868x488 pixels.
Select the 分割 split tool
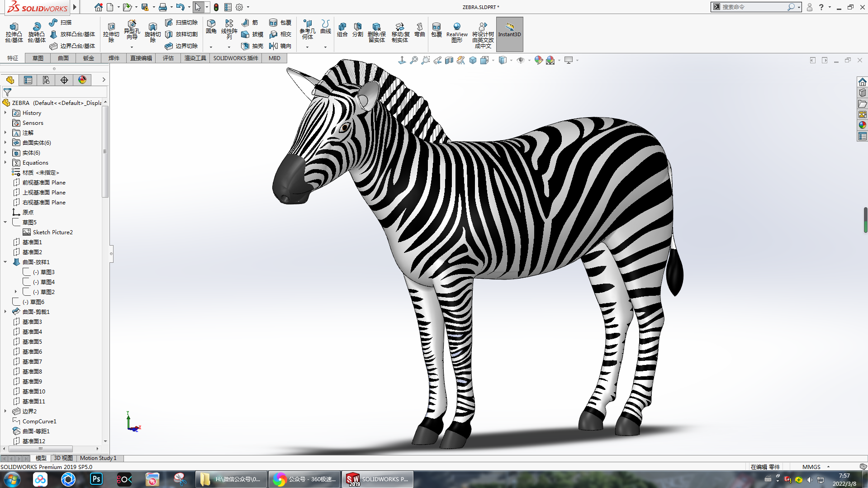coord(357,30)
